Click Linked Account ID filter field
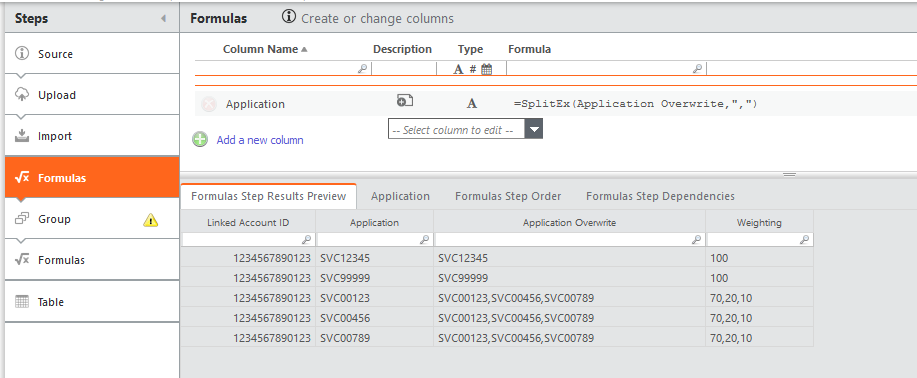Viewport: 917px width, 378px height. tap(248, 239)
